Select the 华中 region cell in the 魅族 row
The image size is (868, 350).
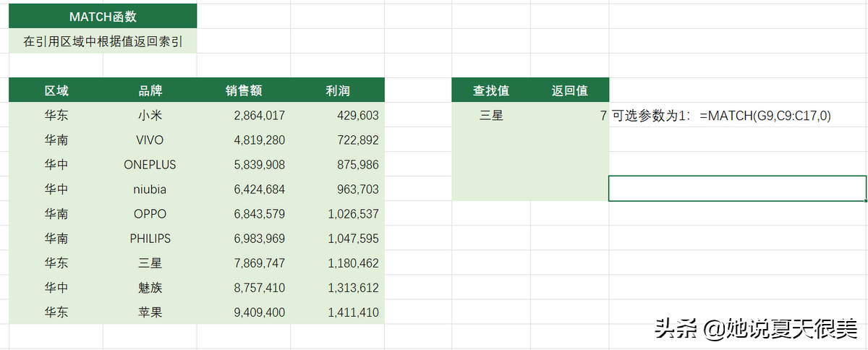[x=56, y=288]
